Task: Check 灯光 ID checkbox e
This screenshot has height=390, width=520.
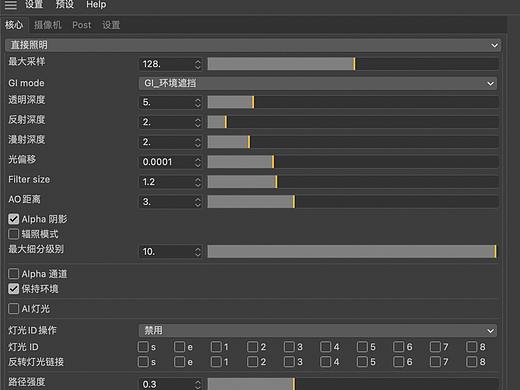Action: click(x=179, y=347)
